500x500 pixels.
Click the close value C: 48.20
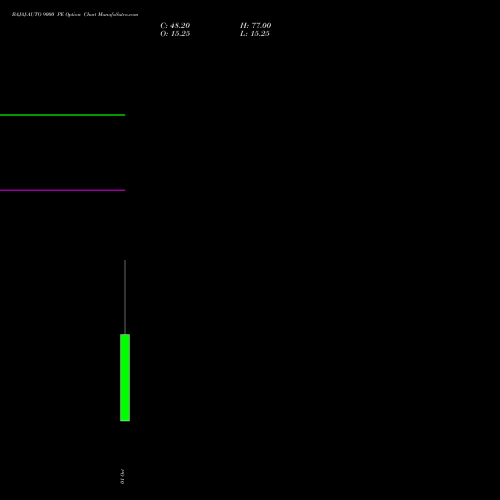pos(175,26)
